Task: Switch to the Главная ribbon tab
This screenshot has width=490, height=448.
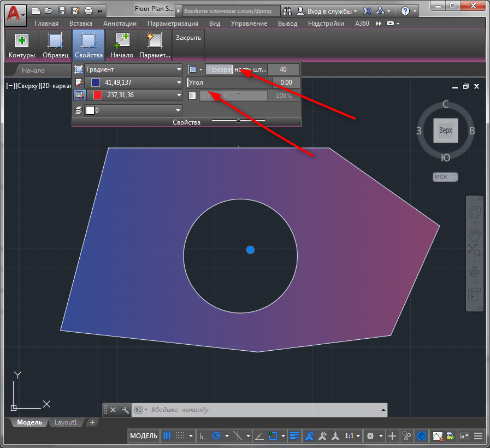Action: [46, 23]
